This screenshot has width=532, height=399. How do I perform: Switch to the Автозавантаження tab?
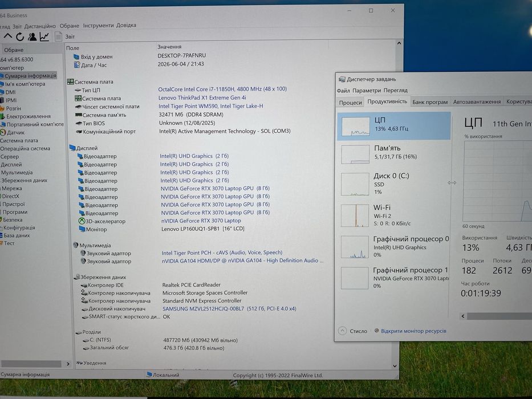[x=477, y=102]
